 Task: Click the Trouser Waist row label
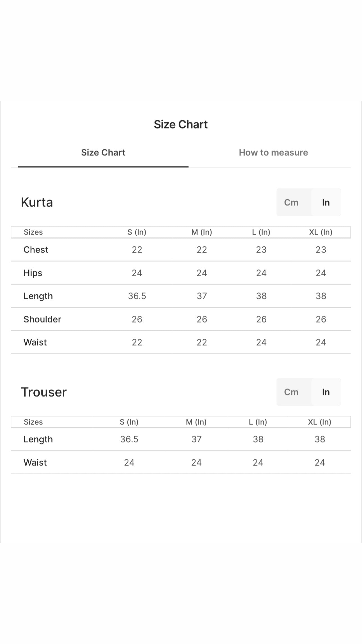(x=35, y=463)
